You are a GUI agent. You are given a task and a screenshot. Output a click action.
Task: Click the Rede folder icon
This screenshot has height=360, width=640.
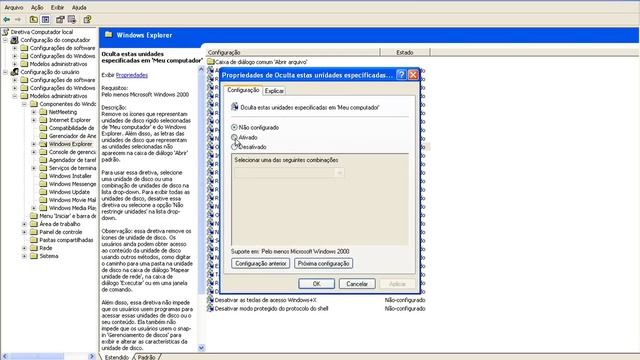[34, 248]
